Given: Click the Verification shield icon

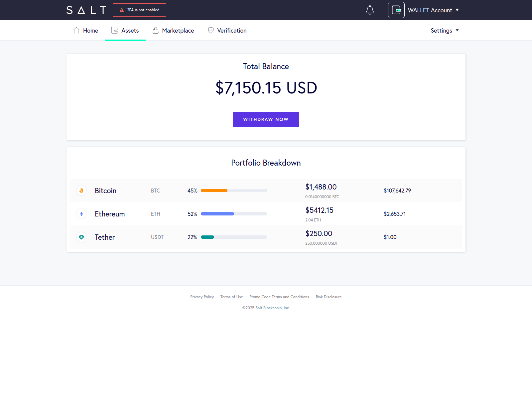Looking at the screenshot, I should click(x=211, y=30).
